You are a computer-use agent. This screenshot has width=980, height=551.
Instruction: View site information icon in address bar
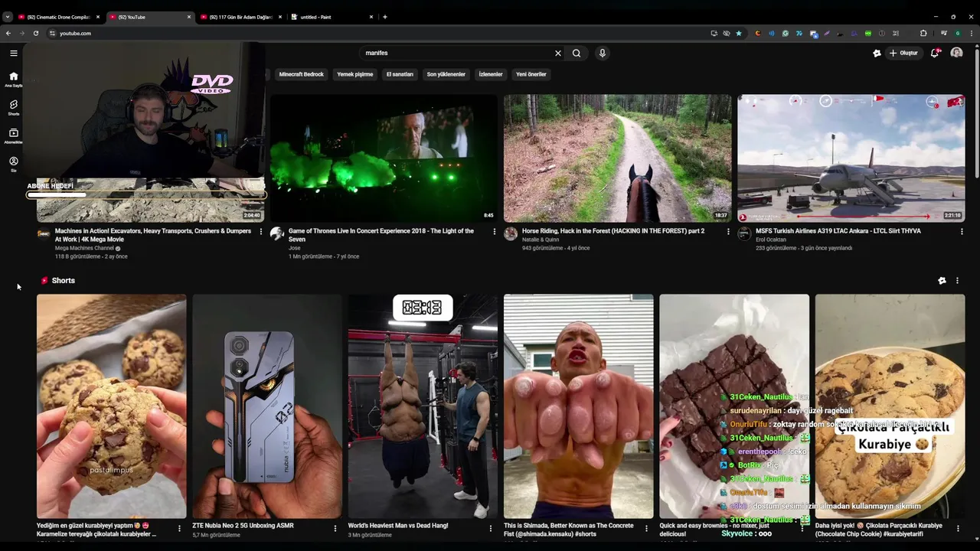53,33
